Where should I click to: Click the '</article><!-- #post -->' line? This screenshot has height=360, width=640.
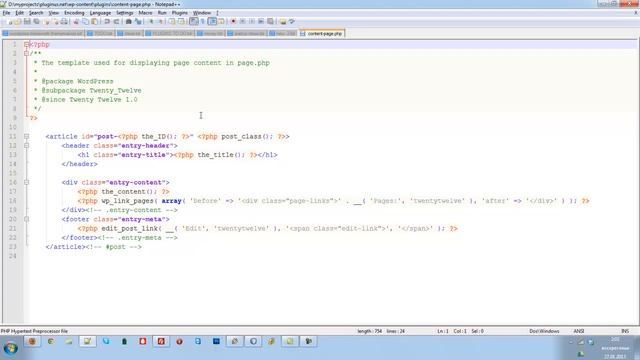(93, 247)
